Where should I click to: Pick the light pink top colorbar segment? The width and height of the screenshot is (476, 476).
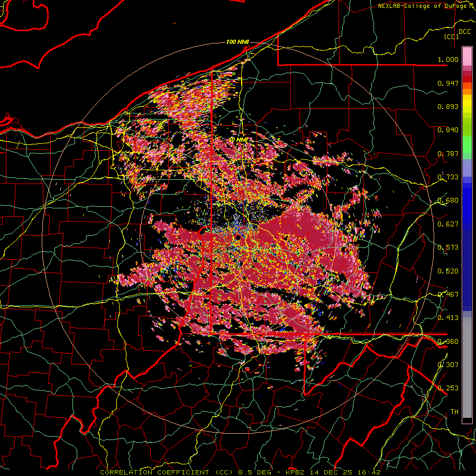pyautogui.click(x=467, y=57)
